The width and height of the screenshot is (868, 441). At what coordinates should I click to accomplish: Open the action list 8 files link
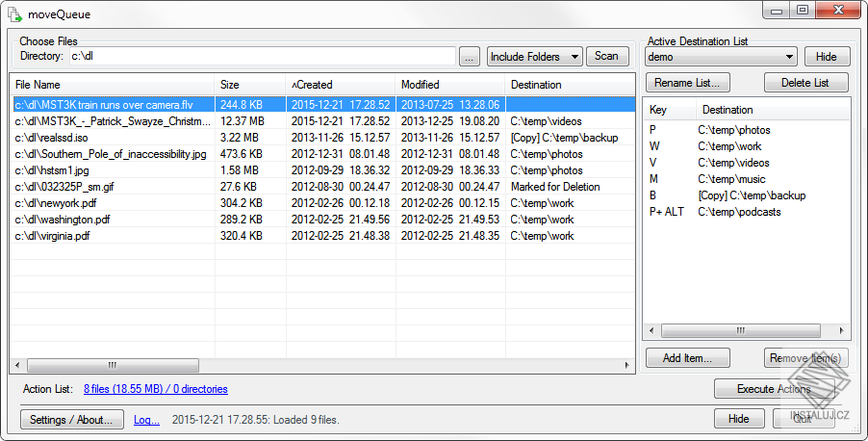pyautogui.click(x=156, y=389)
